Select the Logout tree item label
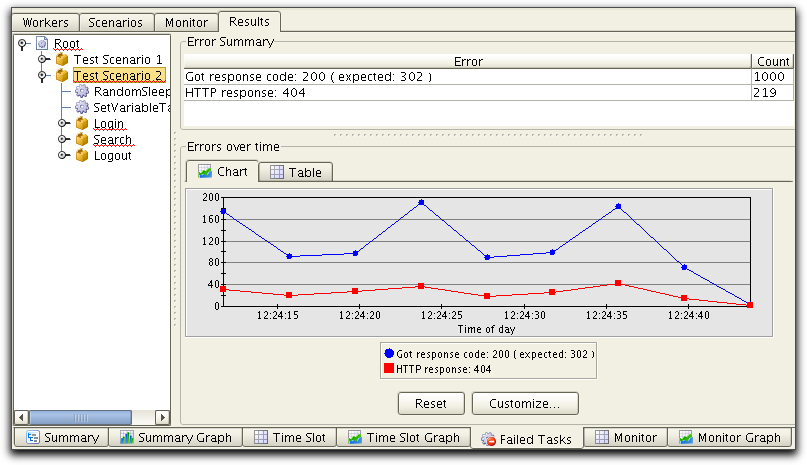The image size is (807, 465). coord(113,156)
